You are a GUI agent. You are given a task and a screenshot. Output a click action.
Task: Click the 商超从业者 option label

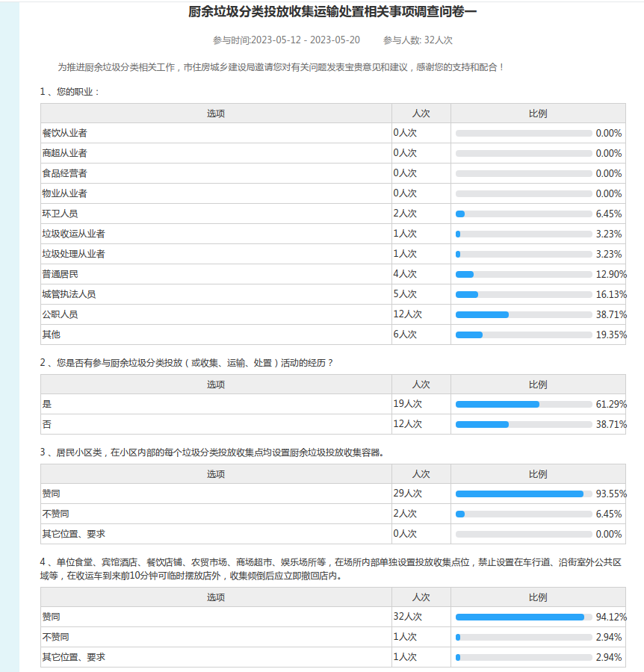tap(64, 153)
